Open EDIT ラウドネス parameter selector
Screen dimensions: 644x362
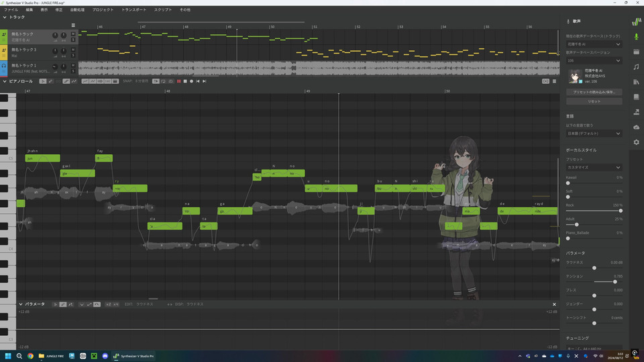139,304
